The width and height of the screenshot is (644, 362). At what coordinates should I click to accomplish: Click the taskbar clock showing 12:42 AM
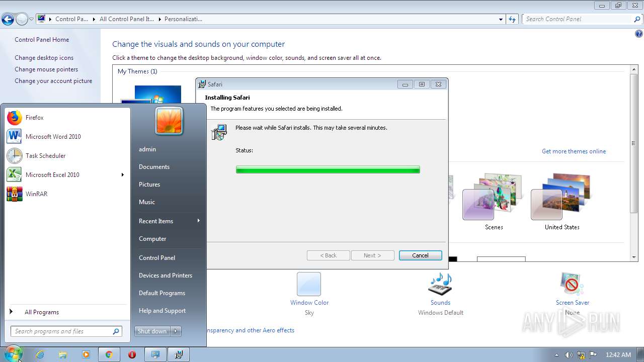click(x=618, y=354)
